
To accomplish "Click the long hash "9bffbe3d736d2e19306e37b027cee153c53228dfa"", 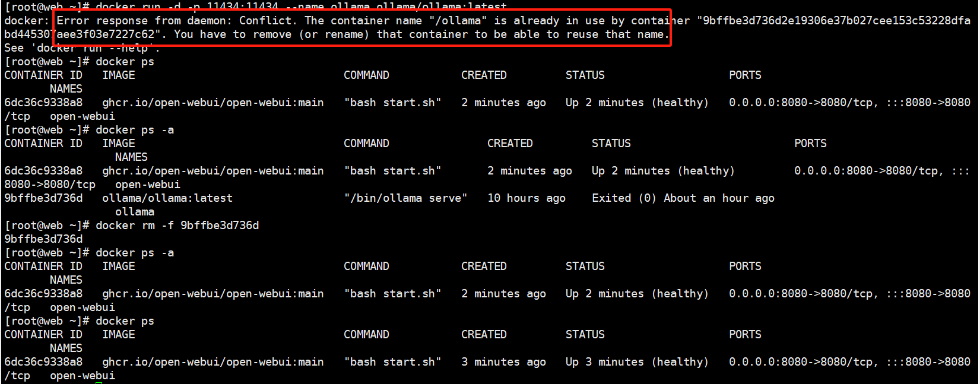I will coord(834,21).
